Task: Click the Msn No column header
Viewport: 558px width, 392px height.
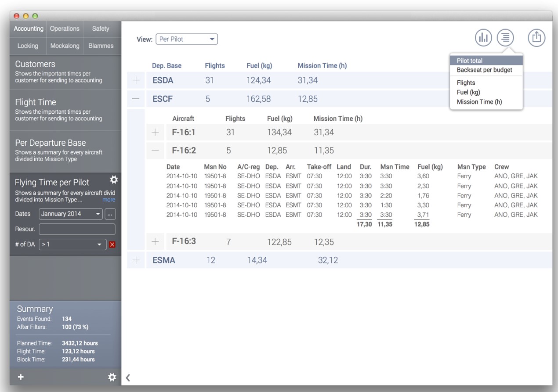Action: click(x=215, y=167)
